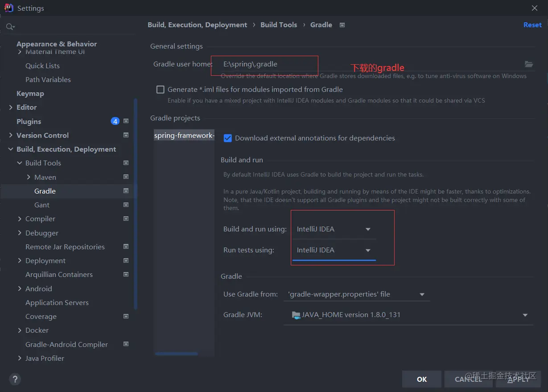Screen dimensions: 548x392
Task: Select Path Variables in the settings tree
Action: click(48, 79)
